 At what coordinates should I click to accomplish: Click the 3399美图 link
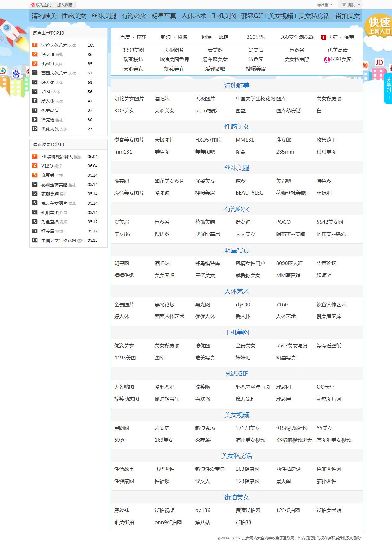pos(133,50)
